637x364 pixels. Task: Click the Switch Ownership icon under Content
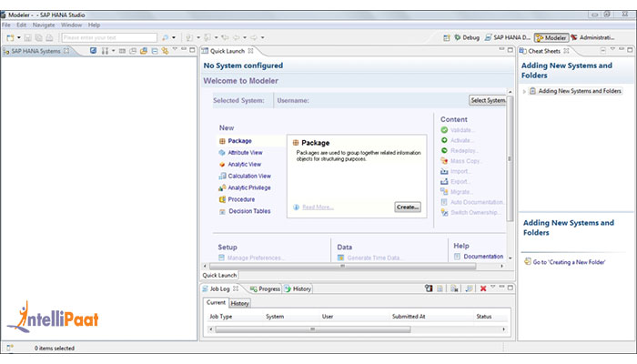click(x=444, y=212)
